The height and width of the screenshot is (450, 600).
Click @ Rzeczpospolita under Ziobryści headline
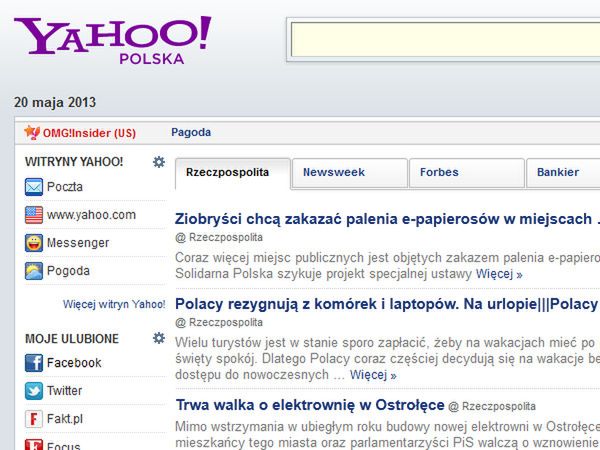219,238
